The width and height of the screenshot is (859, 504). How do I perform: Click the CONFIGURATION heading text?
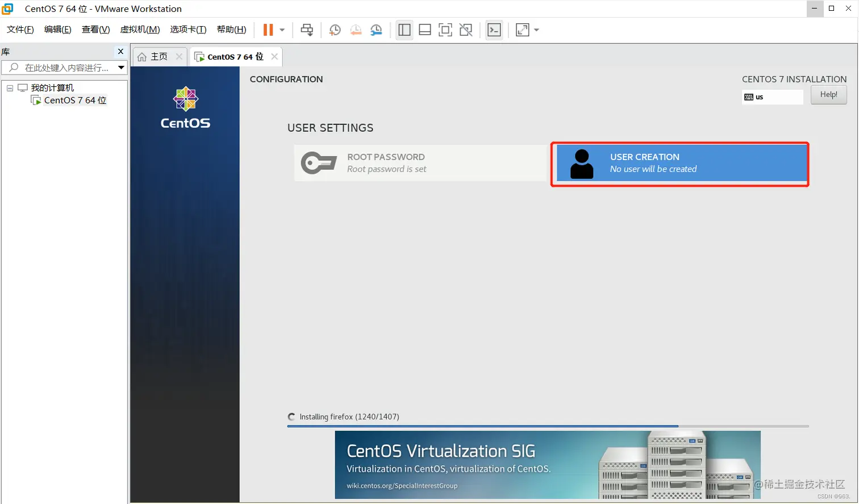coord(286,79)
